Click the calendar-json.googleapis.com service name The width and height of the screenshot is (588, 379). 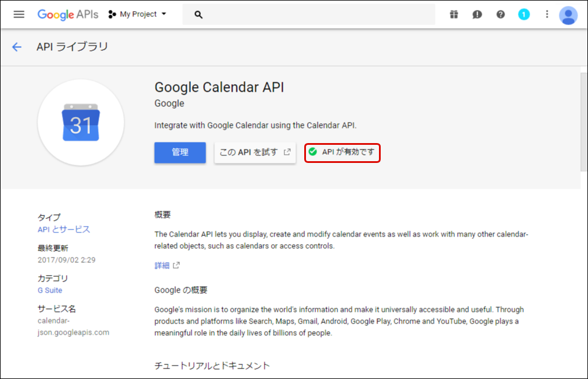[x=74, y=326]
